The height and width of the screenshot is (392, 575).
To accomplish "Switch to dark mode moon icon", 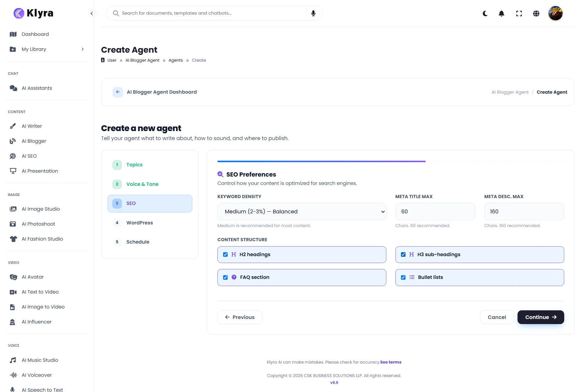I will point(485,13).
